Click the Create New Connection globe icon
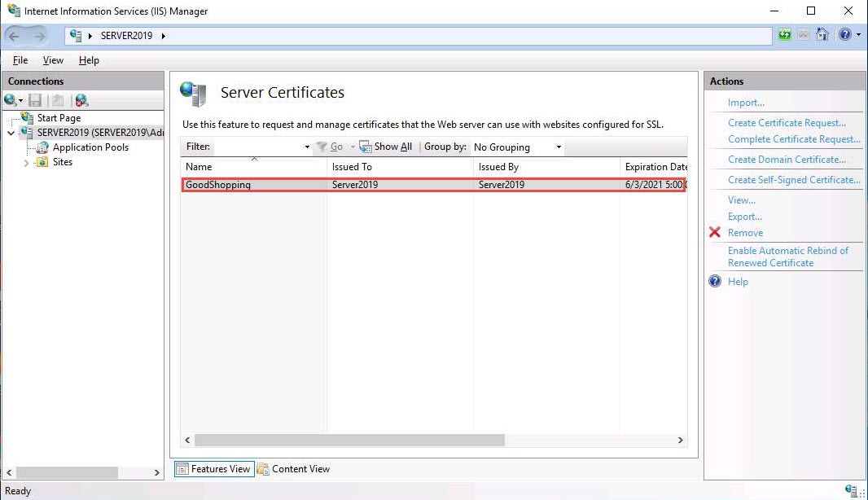Image resolution: width=868 pixels, height=500 pixels. pyautogui.click(x=11, y=100)
